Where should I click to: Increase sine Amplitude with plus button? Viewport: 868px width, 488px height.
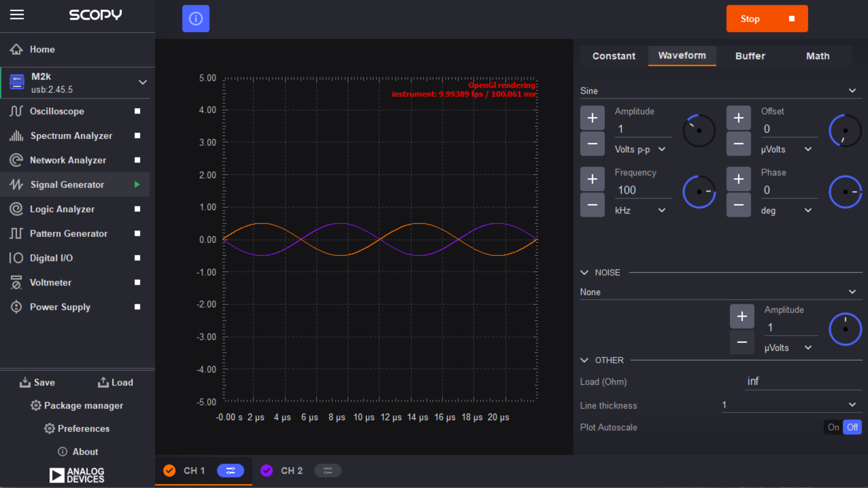[x=592, y=118]
